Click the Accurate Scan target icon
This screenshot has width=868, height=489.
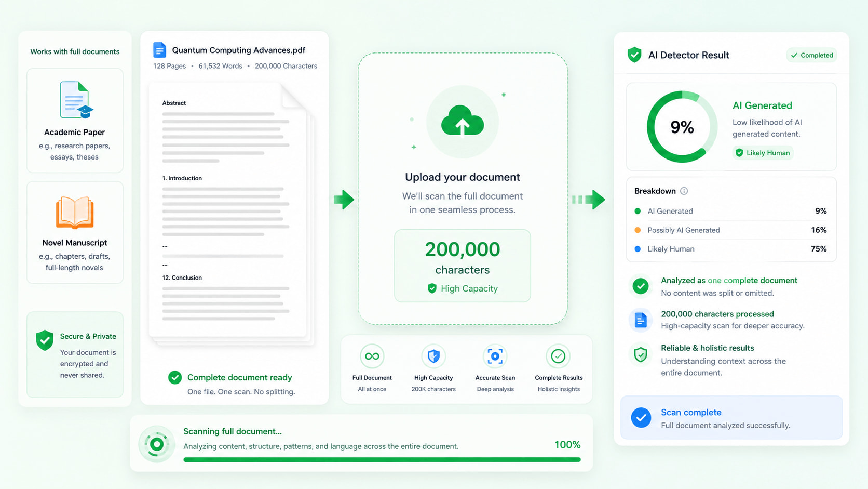(495, 356)
